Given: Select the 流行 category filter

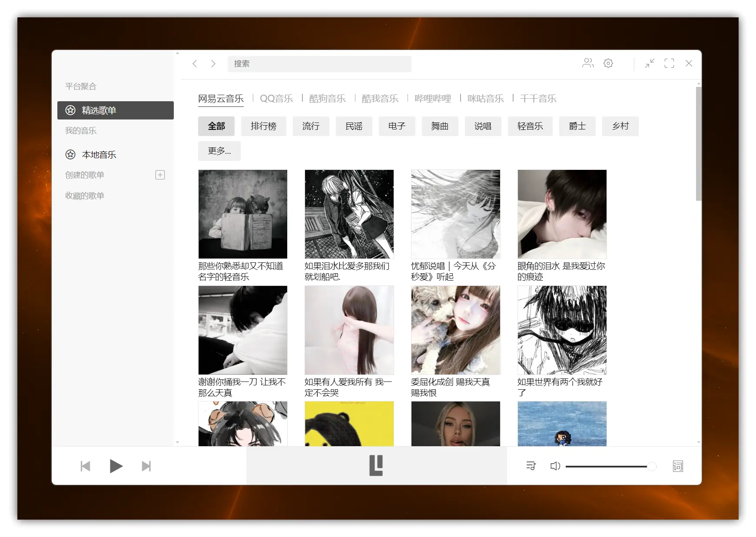Looking at the screenshot, I should [311, 126].
